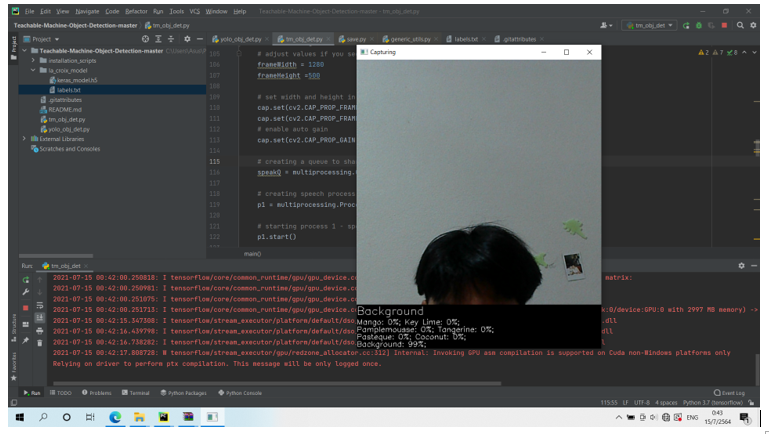The height and width of the screenshot is (434, 769).
Task: Click the Project vertical sidebar tab
Action: pyautogui.click(x=13, y=48)
